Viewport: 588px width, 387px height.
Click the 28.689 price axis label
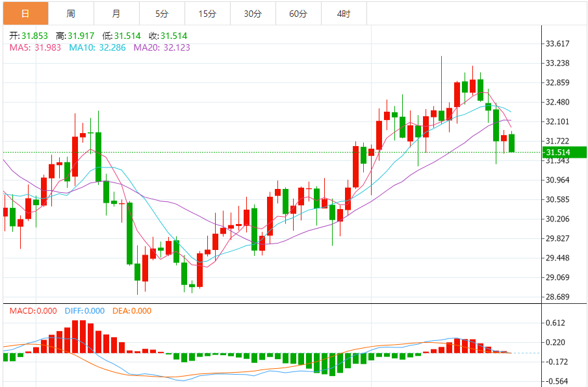(x=557, y=297)
